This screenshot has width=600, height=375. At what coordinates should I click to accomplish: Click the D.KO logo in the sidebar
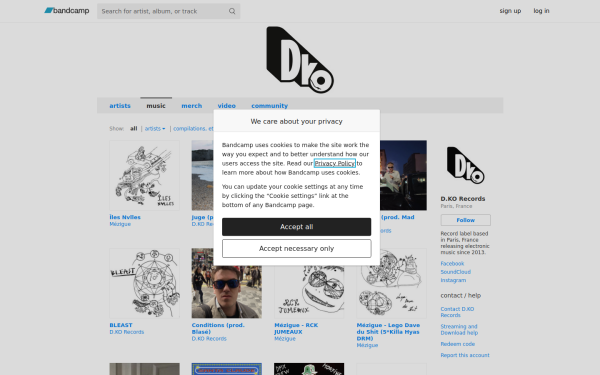click(465, 165)
